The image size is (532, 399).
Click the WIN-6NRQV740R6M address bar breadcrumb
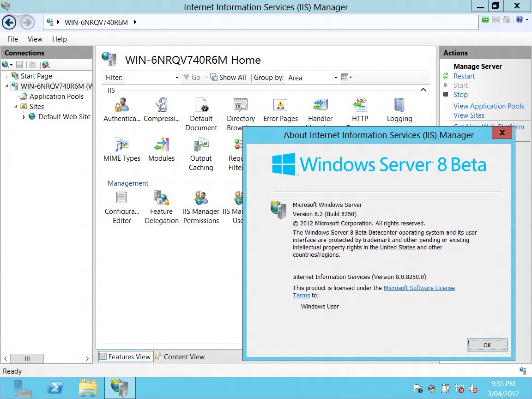click(96, 22)
